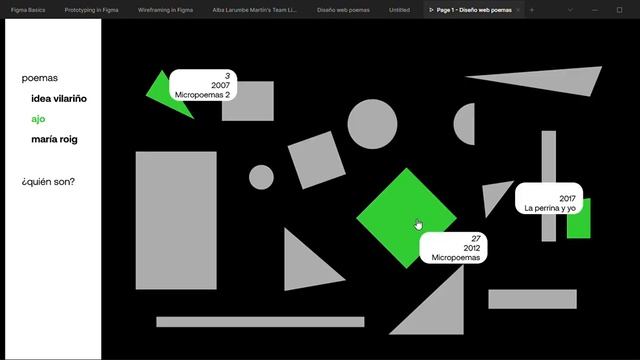Click the large gray circle shape
The height and width of the screenshot is (360, 640).
pos(372,124)
